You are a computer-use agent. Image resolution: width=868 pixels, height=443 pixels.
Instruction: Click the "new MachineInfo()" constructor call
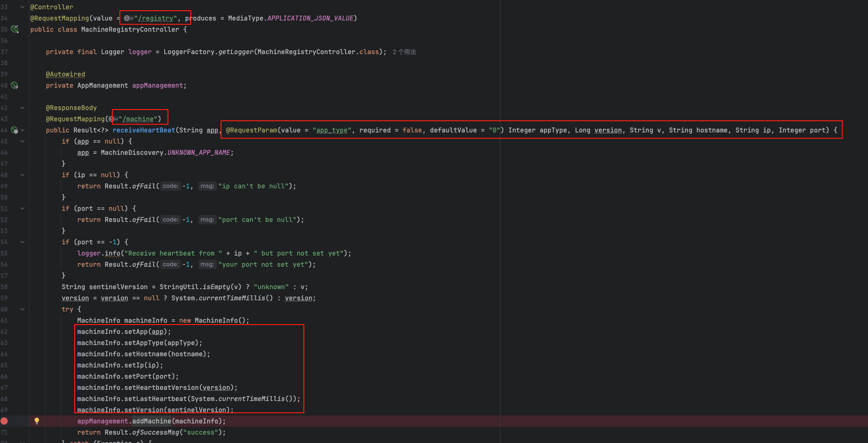(x=212, y=320)
